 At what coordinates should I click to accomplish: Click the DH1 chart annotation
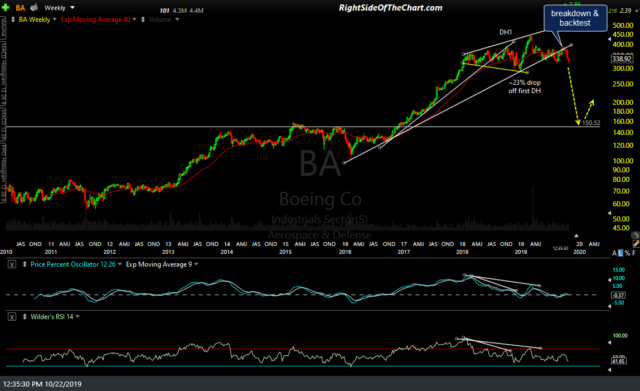[506, 32]
